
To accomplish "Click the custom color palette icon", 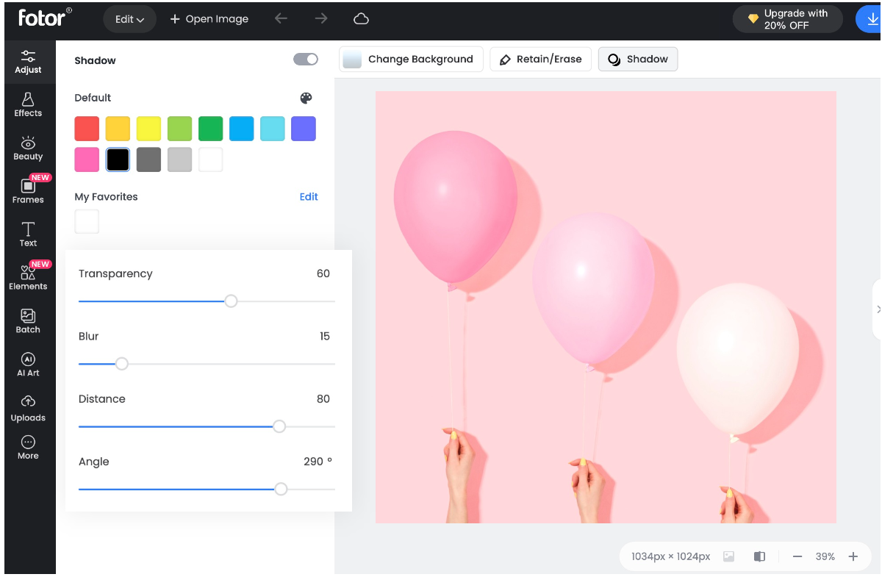I will coord(306,98).
